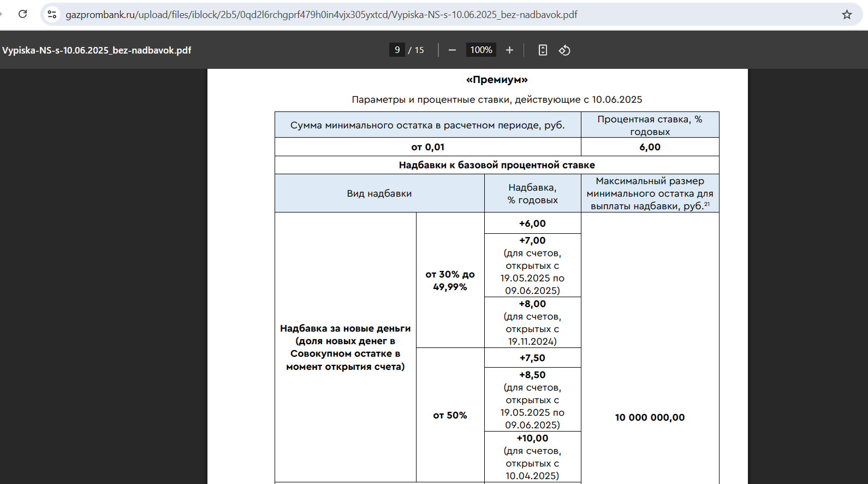Viewport: 868px width, 484px height.
Task: Zoom in the PDF with plus button
Action: coord(509,50)
